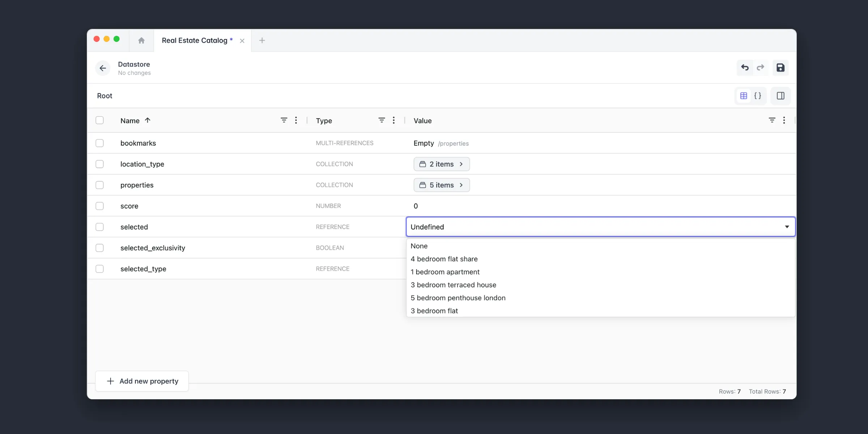This screenshot has height=434, width=868.
Task: Click the Total Rows: 7 status
Action: coord(767,392)
